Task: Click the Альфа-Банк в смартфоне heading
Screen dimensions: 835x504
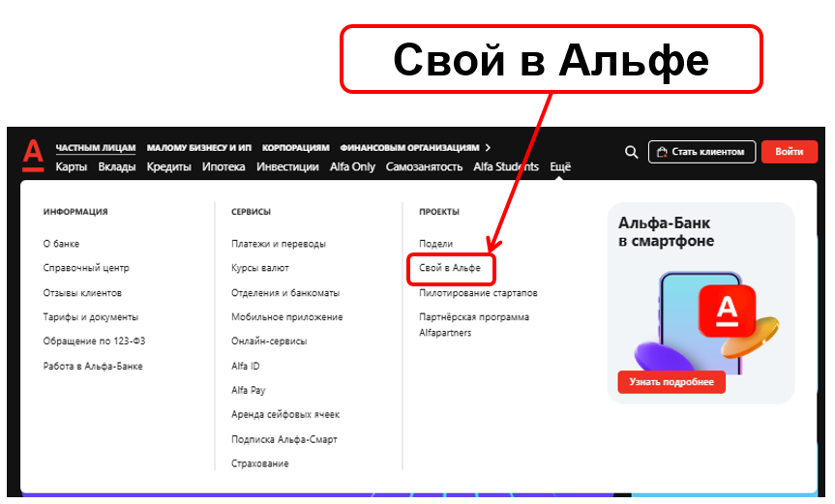Action: pos(666,231)
